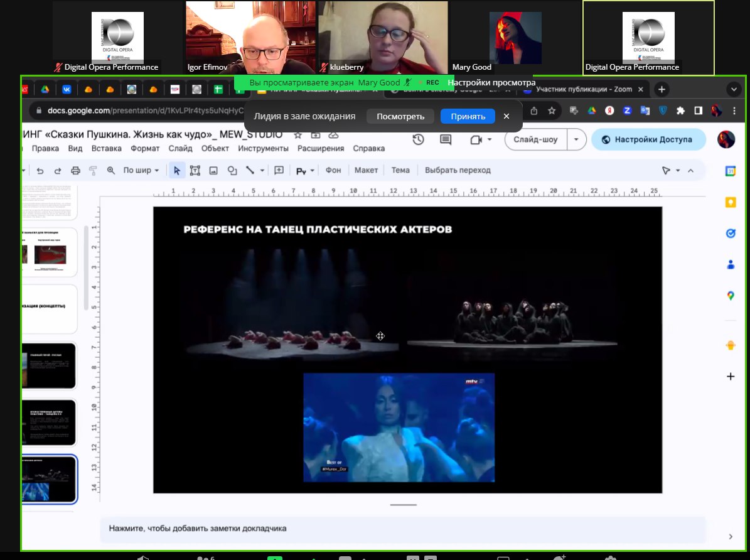This screenshot has width=750, height=560.
Task: Open Slide-show options dropdown arrow
Action: click(x=576, y=140)
